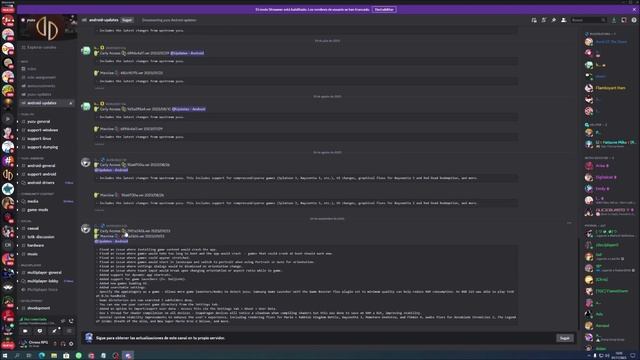
Task: Open the Inbox icon in the header
Action: point(624,20)
